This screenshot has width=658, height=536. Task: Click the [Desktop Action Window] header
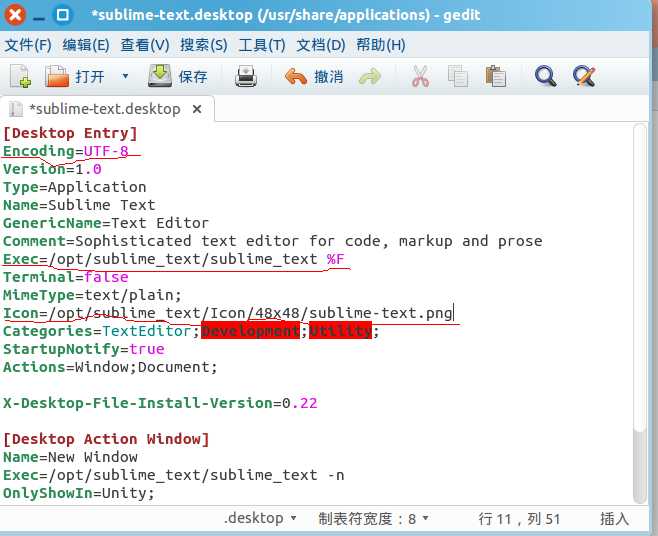pos(106,439)
